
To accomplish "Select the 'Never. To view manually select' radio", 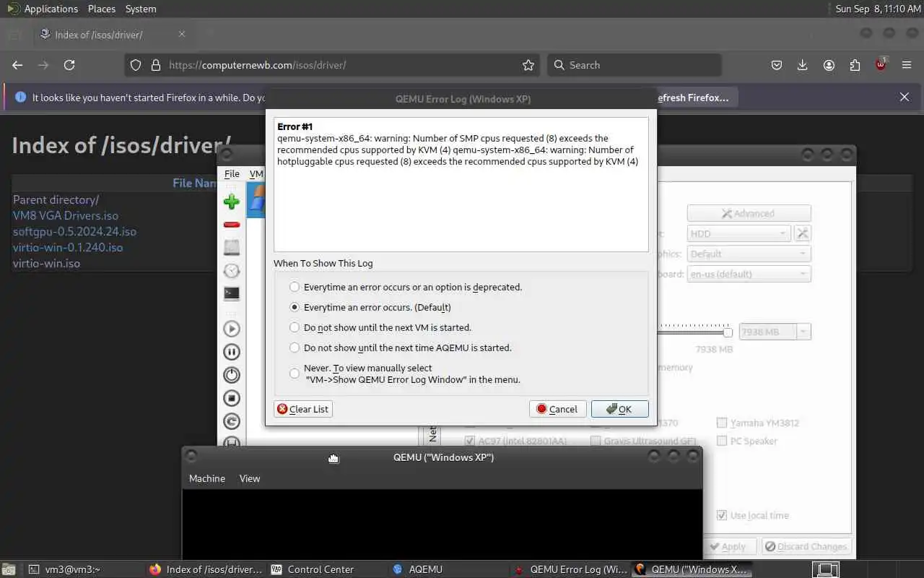I will tap(295, 374).
